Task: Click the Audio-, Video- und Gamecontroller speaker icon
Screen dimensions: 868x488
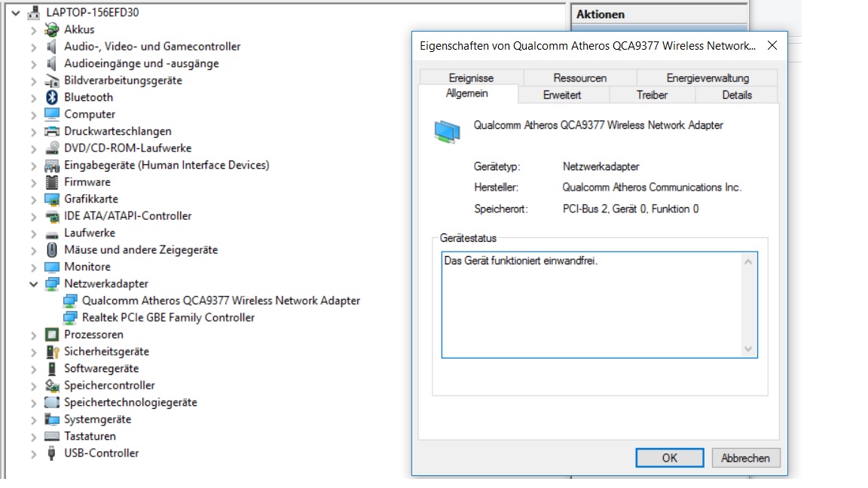Action: point(51,47)
